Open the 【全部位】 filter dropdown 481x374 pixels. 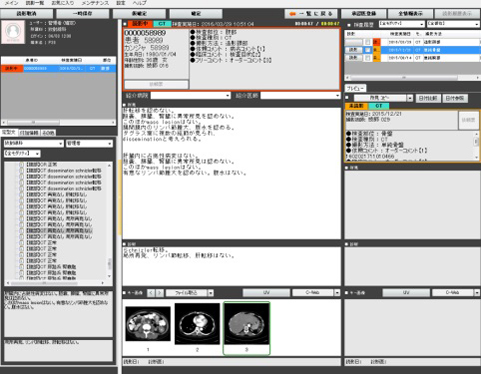tap(453, 24)
